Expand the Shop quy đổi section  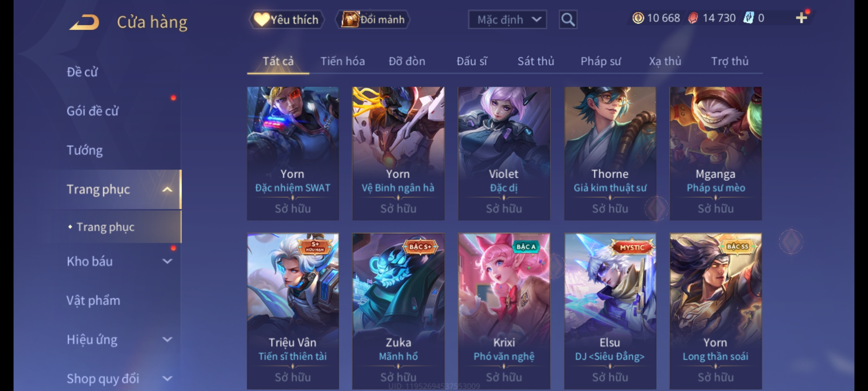[x=167, y=379]
